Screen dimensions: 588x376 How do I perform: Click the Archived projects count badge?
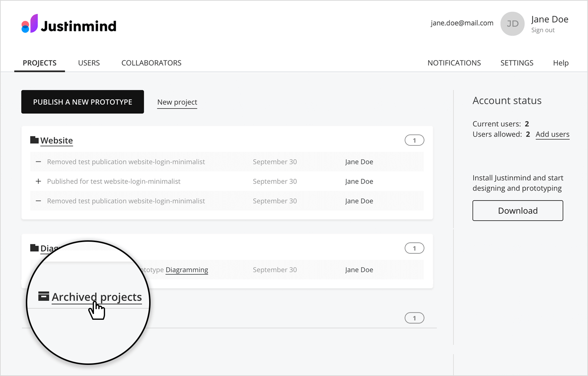[x=414, y=318]
